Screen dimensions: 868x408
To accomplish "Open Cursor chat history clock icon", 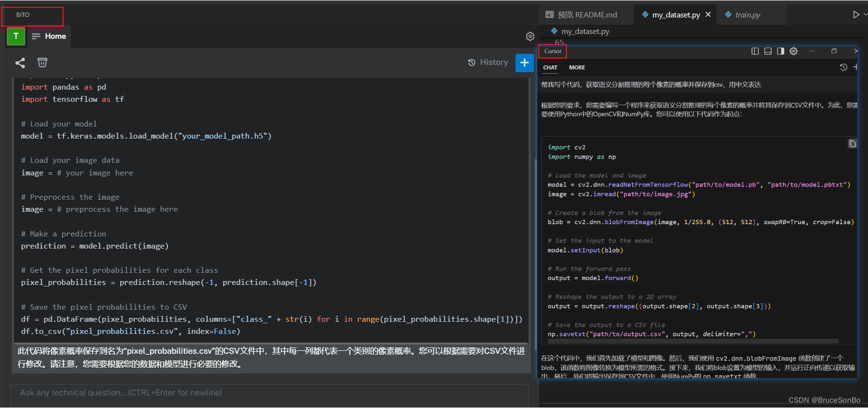I will pyautogui.click(x=843, y=67).
